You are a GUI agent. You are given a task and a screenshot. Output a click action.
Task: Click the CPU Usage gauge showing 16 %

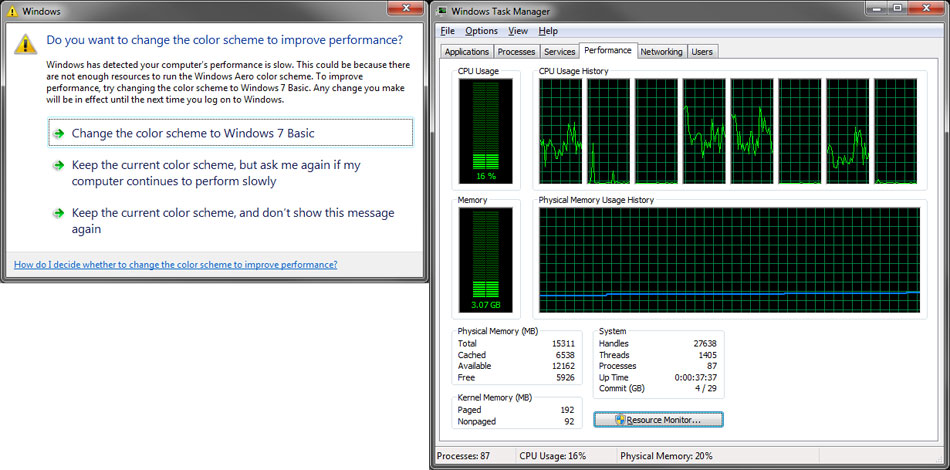click(x=485, y=131)
